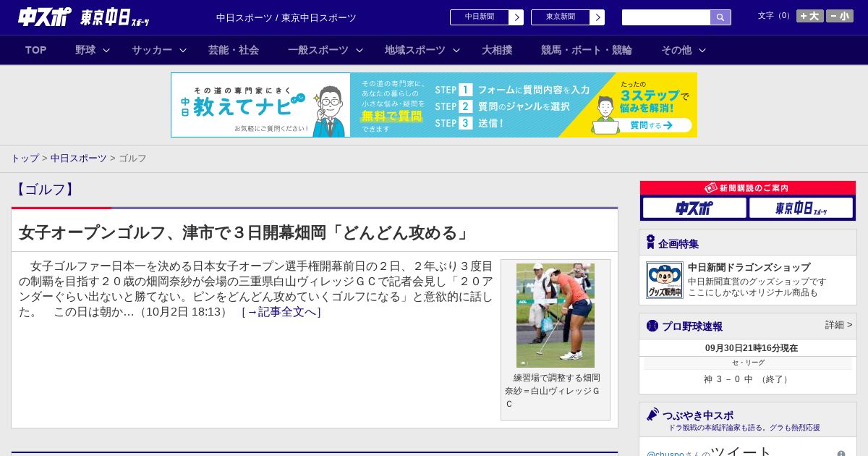Click the arrow next to 東京新聞
This screenshot has width=868, height=456.
tap(597, 17)
